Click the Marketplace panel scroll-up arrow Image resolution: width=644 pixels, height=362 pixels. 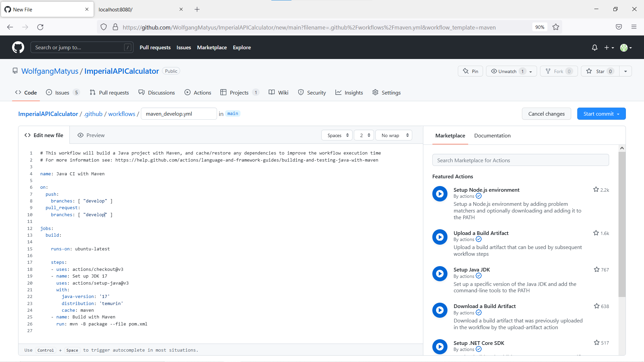(x=622, y=148)
